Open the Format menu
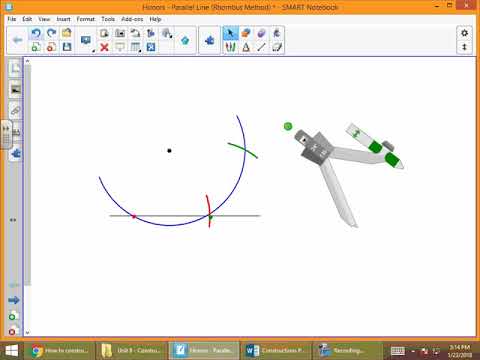Screen dimensions: 480x360 (86, 19)
